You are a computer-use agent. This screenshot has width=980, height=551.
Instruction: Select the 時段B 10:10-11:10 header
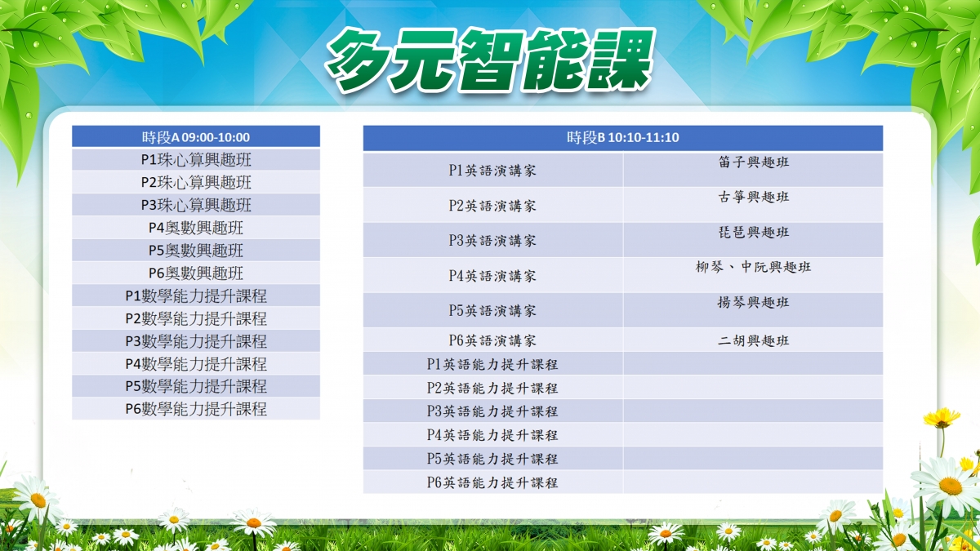pos(623,138)
